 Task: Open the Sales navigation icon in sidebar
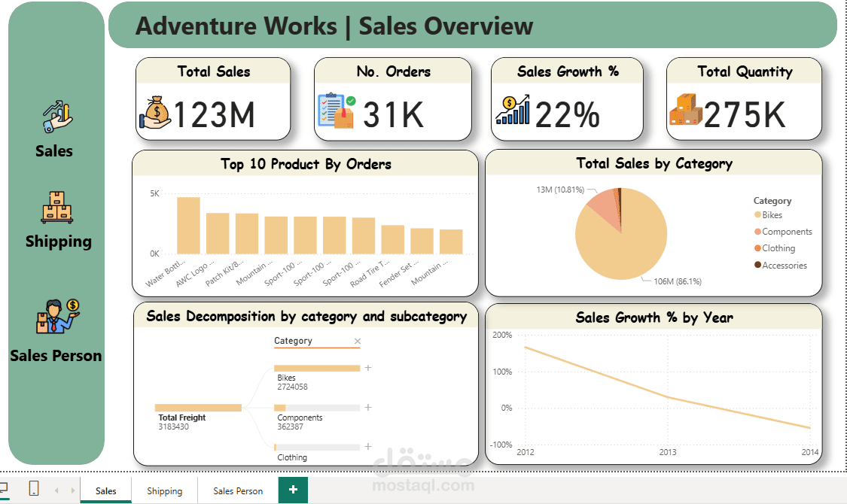57,116
